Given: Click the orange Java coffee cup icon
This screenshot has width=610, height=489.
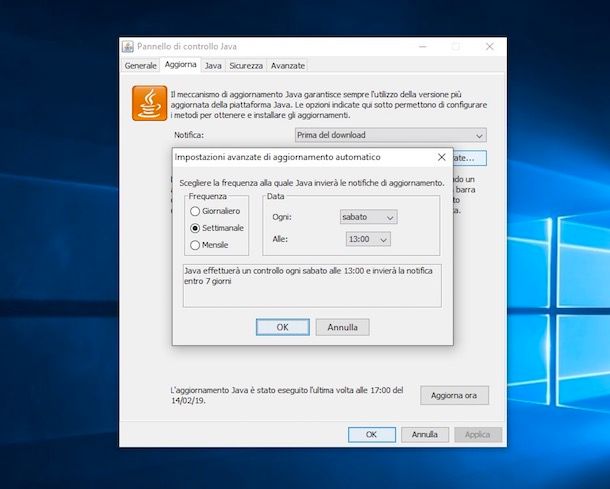Looking at the screenshot, I should pos(150,103).
